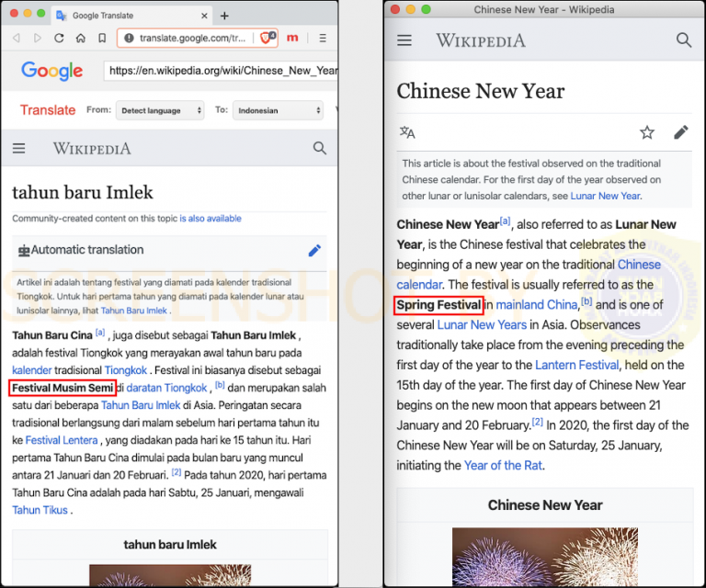
Task: Click the 'kalender' link
Action: pos(32,370)
